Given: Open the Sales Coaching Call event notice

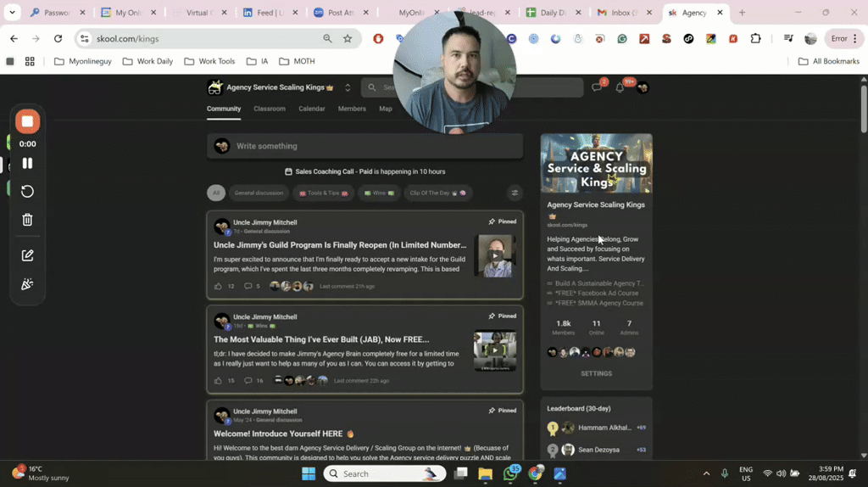Looking at the screenshot, I should tap(364, 171).
